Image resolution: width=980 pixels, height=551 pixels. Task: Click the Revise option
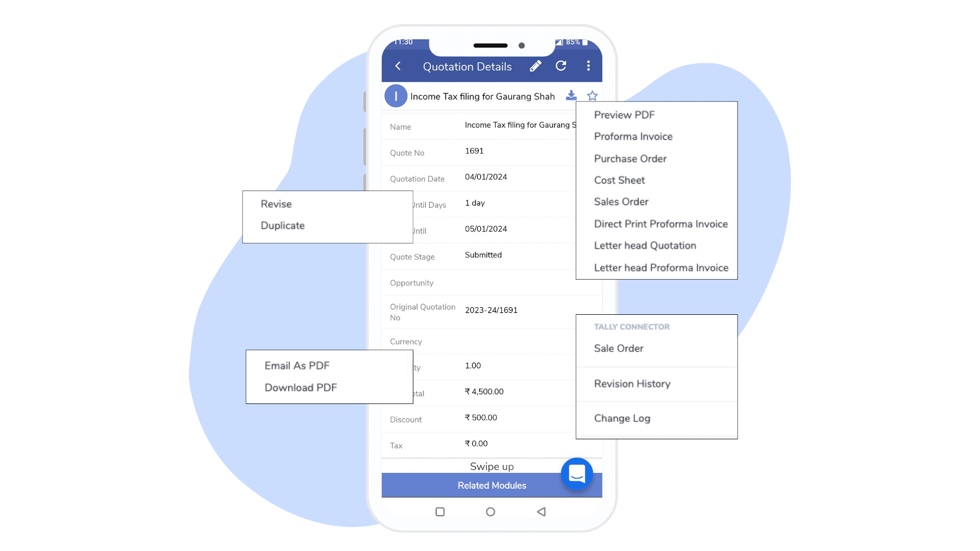click(x=276, y=204)
